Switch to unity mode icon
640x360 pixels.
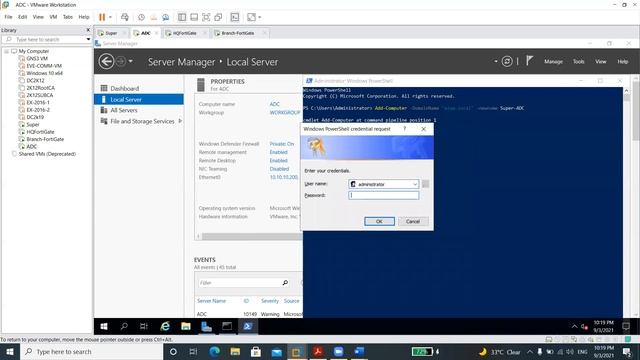tap(218, 17)
